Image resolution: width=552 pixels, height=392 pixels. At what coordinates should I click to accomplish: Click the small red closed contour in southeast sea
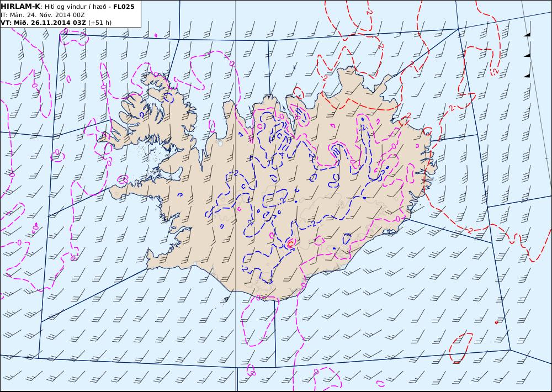461,348
